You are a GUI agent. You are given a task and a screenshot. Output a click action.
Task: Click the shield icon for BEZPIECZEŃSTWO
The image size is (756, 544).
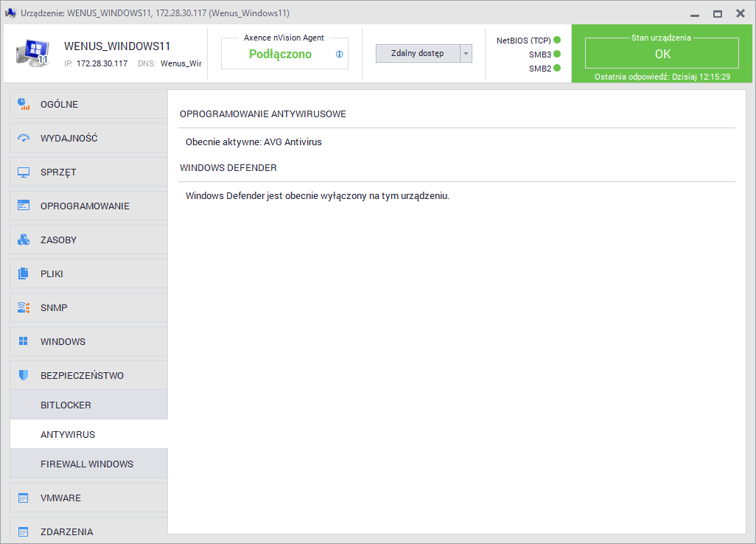(x=24, y=375)
